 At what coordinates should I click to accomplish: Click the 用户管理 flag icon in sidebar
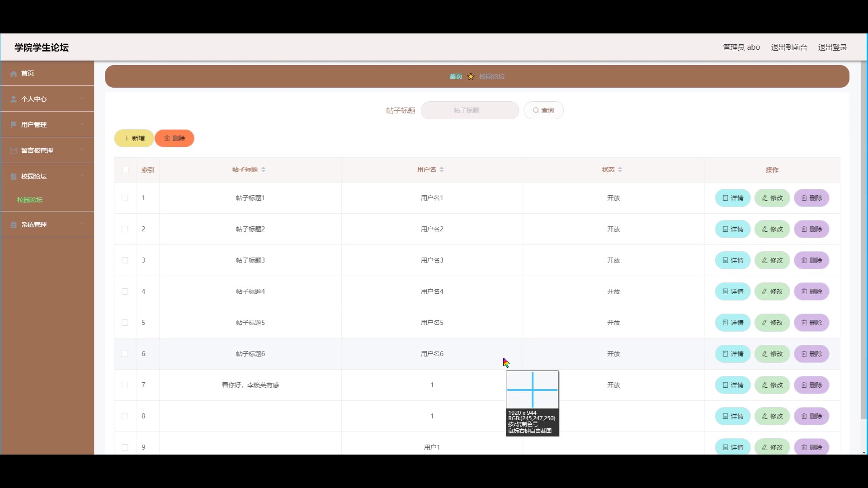(x=14, y=125)
